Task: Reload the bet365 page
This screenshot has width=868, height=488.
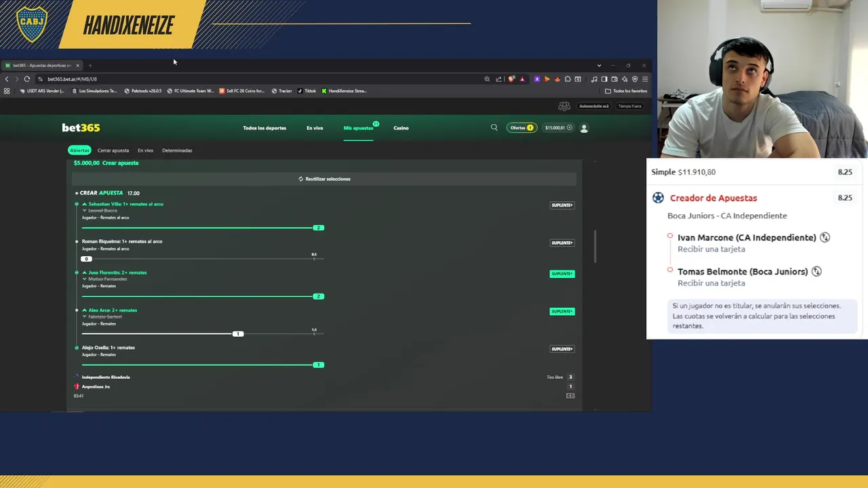Action: (27, 79)
